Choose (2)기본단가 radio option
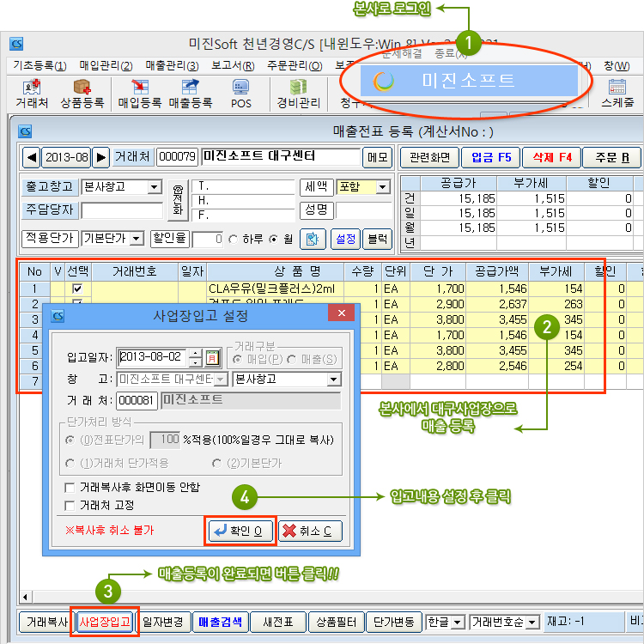Screen dimensions: 644x644 pos(217,464)
